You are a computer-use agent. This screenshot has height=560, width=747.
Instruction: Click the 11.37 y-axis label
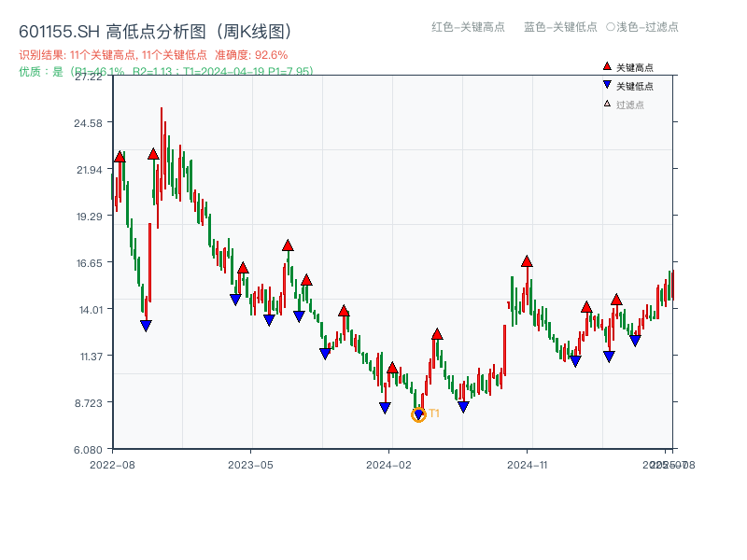(91, 357)
